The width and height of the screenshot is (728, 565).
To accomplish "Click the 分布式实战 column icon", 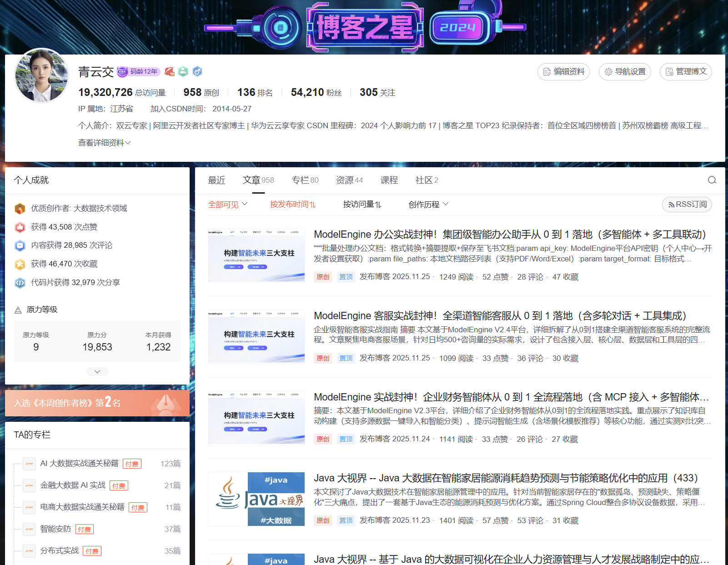I will (x=29, y=551).
